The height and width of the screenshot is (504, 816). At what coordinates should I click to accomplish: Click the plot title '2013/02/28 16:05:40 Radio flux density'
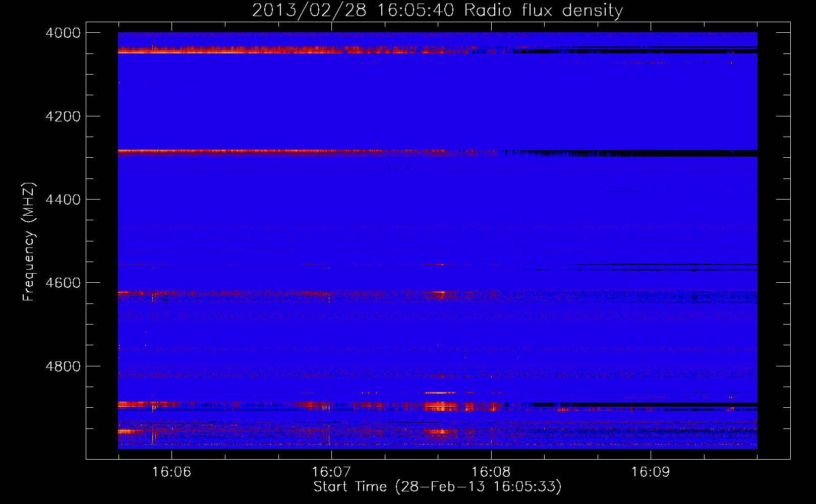437,10
